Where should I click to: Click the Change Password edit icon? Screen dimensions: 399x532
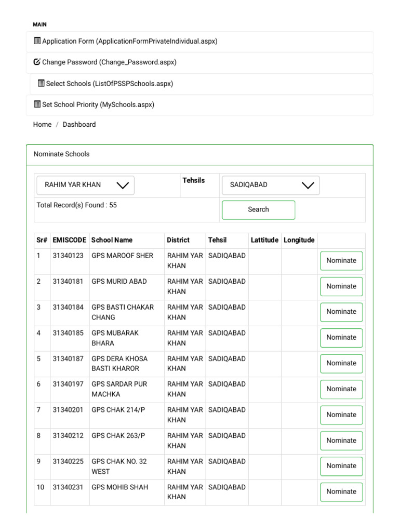(x=37, y=62)
